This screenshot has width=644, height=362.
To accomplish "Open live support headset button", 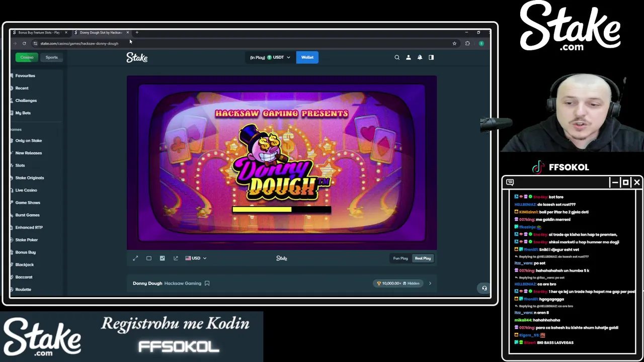I will coord(484,288).
